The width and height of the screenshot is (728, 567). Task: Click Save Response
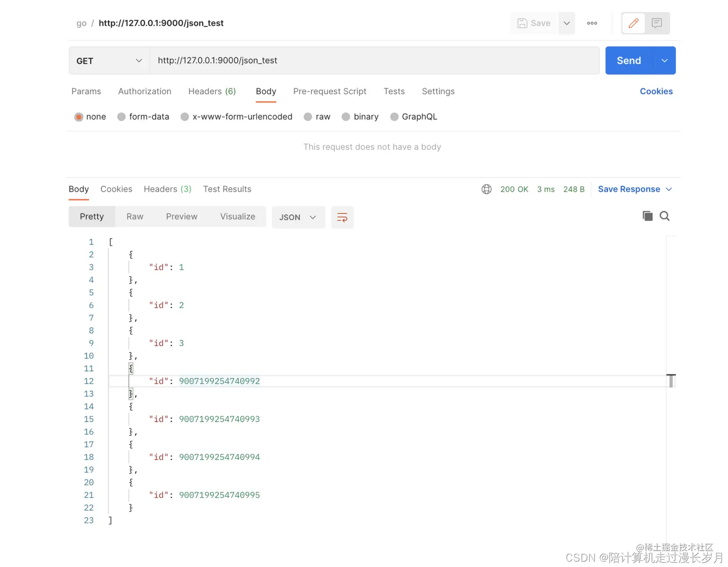click(629, 189)
